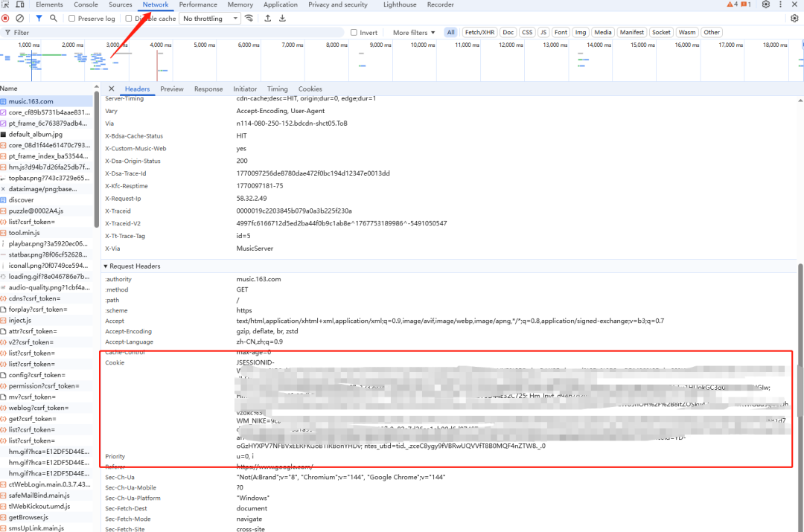Enable the Preserve log checkbox
The width and height of the screenshot is (804, 532).
pyautogui.click(x=72, y=19)
